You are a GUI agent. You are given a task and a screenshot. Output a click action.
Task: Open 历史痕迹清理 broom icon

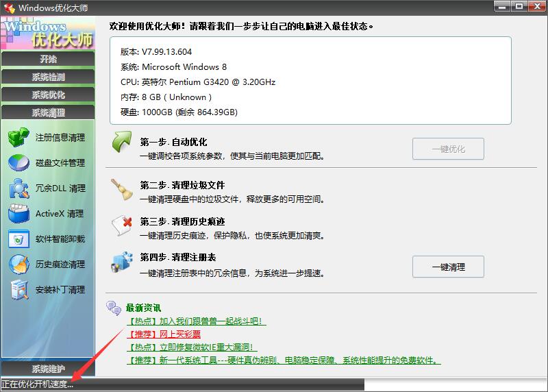tap(18, 265)
